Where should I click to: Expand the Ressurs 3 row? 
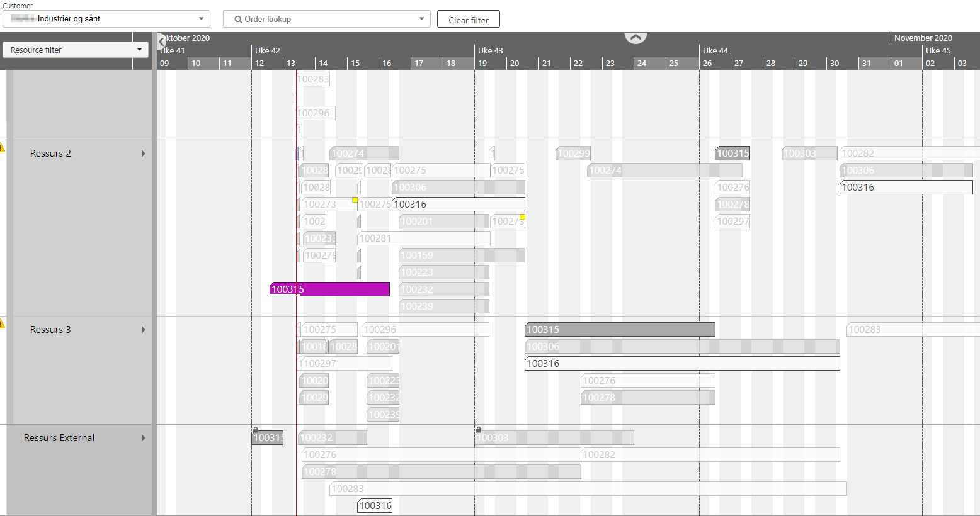[143, 329]
